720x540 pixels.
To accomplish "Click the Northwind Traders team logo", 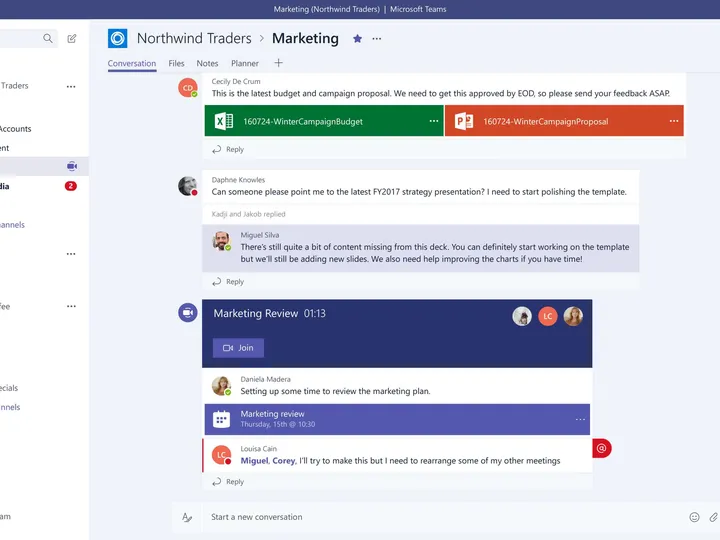I will pos(118,38).
